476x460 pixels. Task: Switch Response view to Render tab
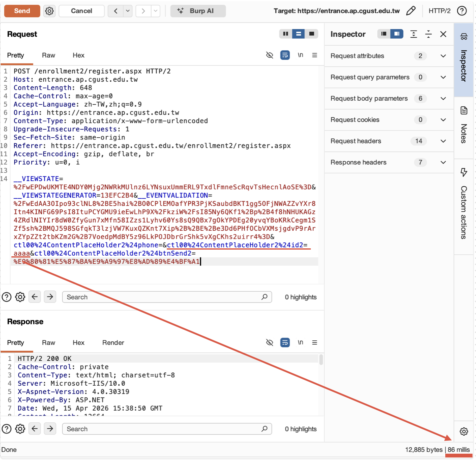tap(113, 343)
